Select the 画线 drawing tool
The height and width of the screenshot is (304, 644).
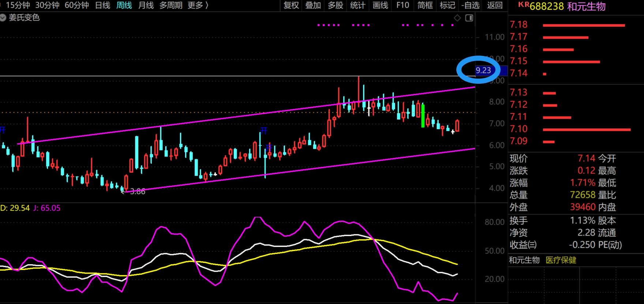click(380, 5)
